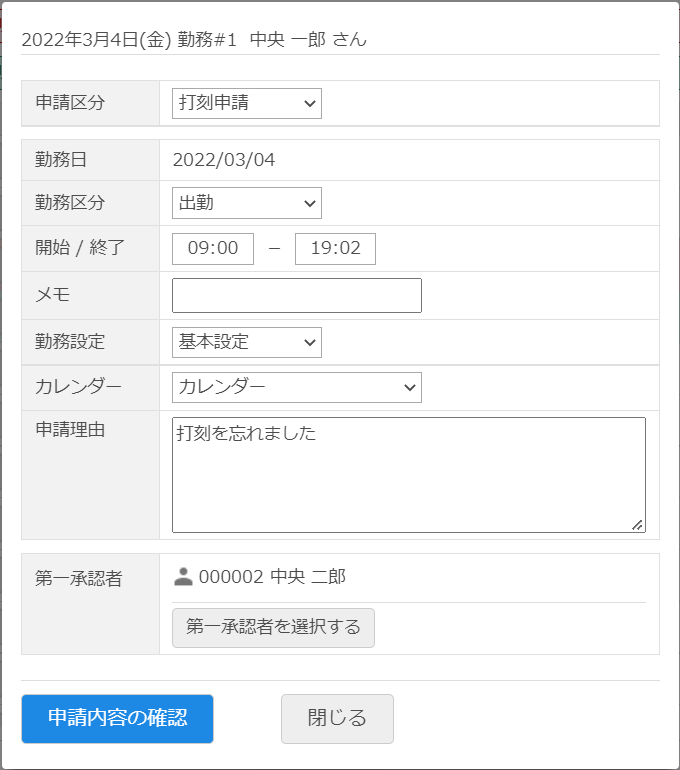
Task: Click the blue 申請内容の確認 button
Action: click(117, 718)
